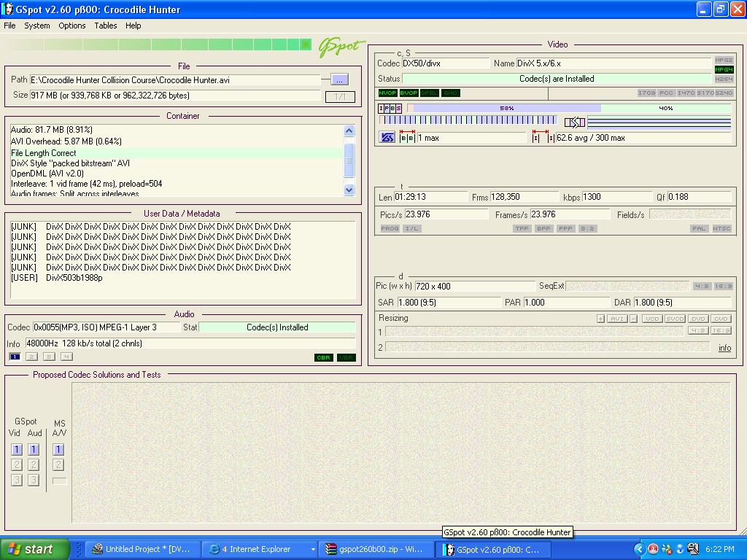Click the FCC colorimetry indicator
This screenshot has width=747, height=560.
pyautogui.click(x=666, y=93)
